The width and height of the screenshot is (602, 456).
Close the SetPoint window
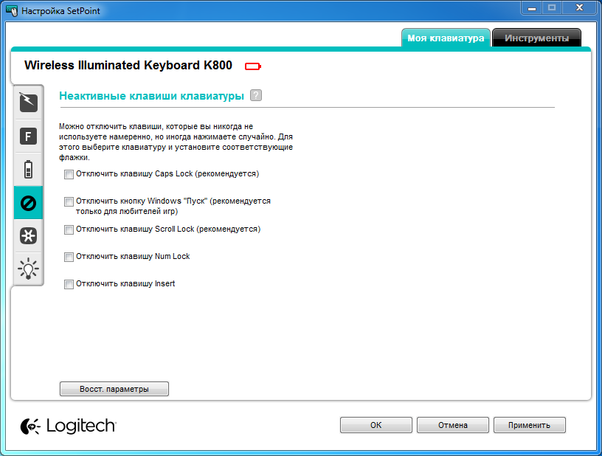(x=579, y=8)
